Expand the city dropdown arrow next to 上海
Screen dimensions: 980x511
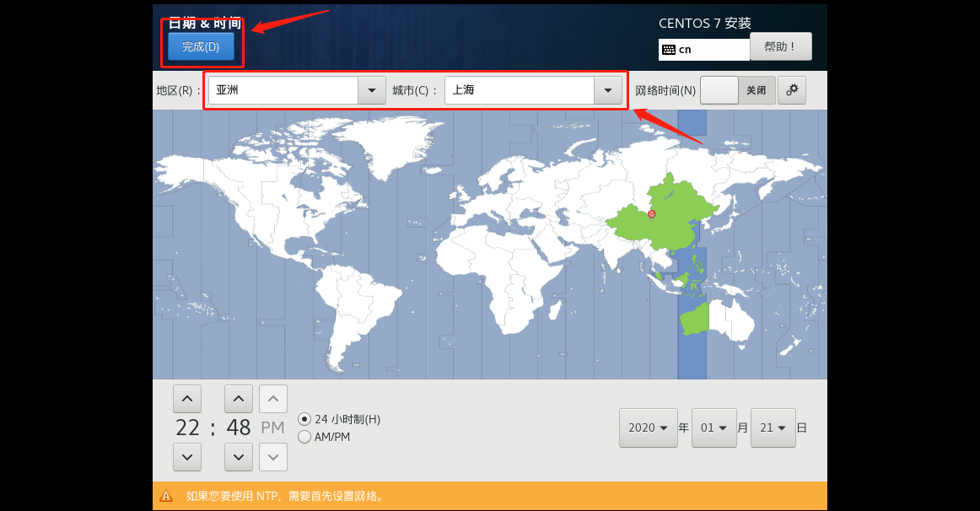click(608, 90)
